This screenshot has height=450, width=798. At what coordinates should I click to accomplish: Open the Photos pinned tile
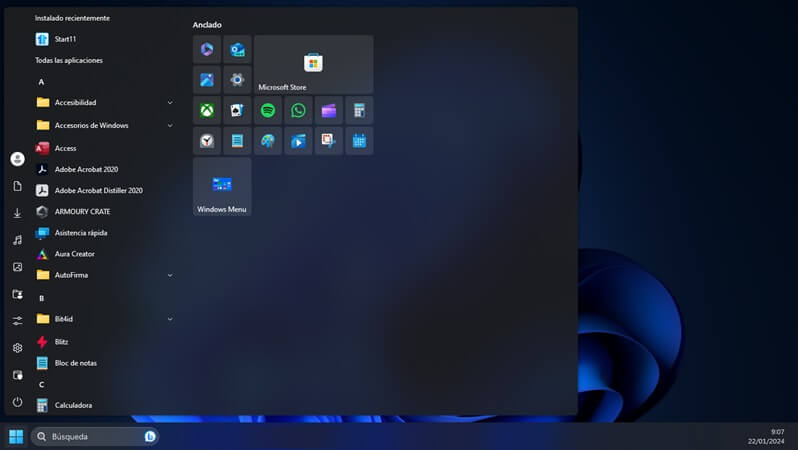[207, 80]
